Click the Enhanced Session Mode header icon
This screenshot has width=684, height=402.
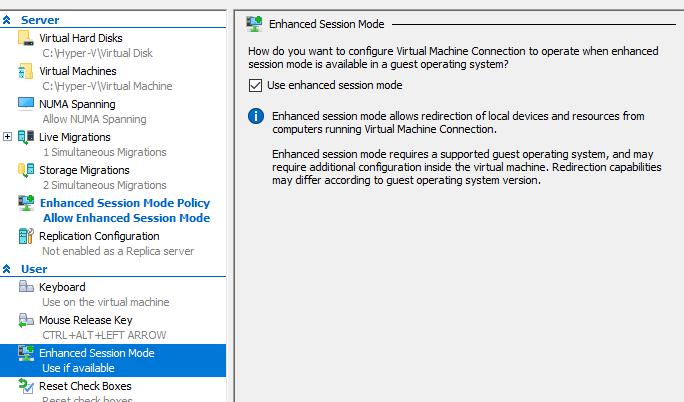tap(254, 24)
